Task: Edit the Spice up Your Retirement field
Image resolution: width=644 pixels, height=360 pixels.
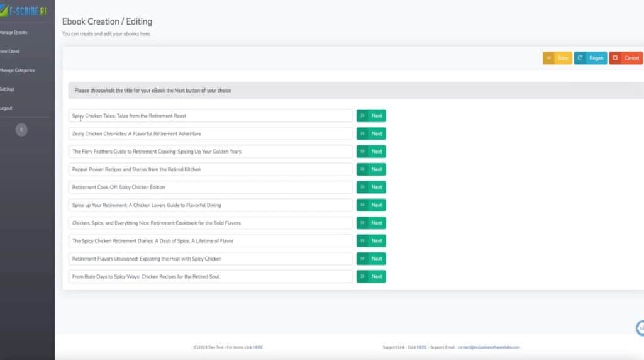Action: (210, 205)
